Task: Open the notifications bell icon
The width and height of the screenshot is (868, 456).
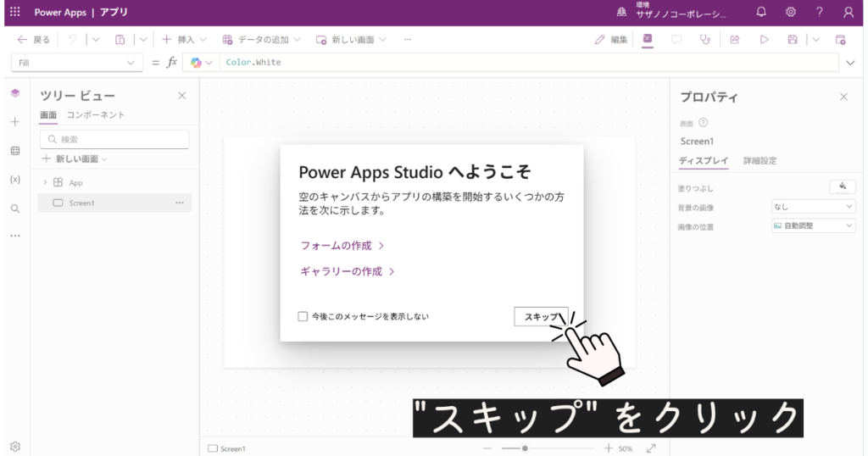Action: (761, 13)
